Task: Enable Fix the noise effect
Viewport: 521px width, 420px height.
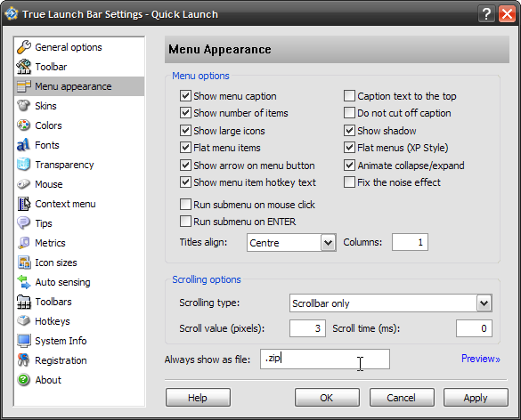Action: point(349,182)
